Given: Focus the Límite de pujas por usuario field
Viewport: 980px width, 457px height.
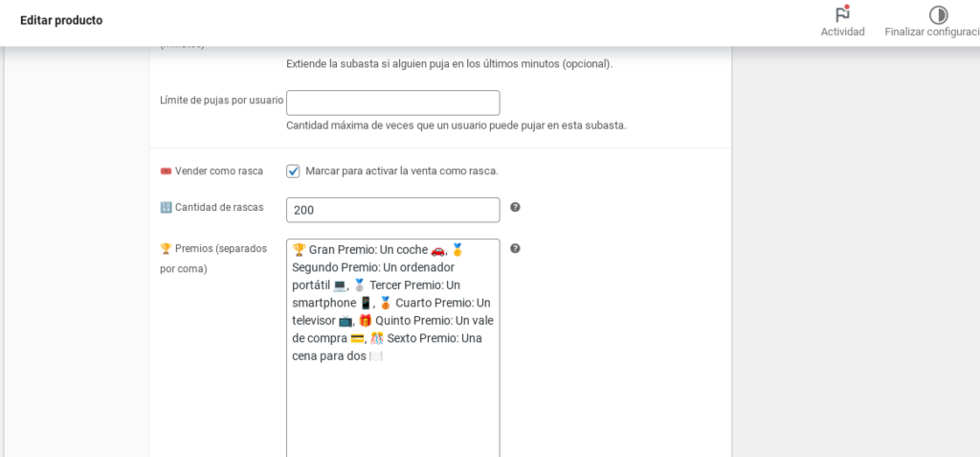Looking at the screenshot, I should coord(393,103).
